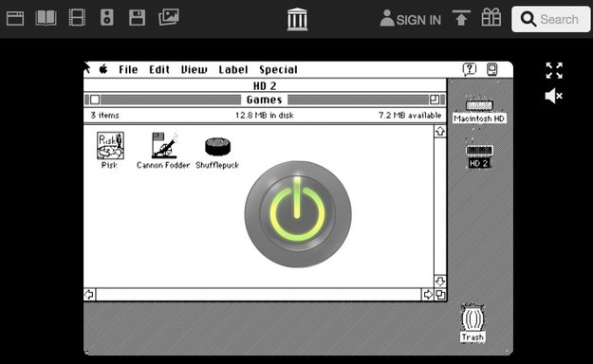
Task: Click the donate gift icon
Action: coord(491,17)
